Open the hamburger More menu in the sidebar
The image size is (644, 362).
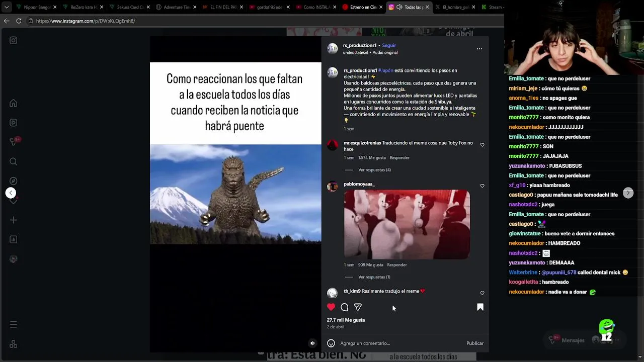pyautogui.click(x=14, y=325)
